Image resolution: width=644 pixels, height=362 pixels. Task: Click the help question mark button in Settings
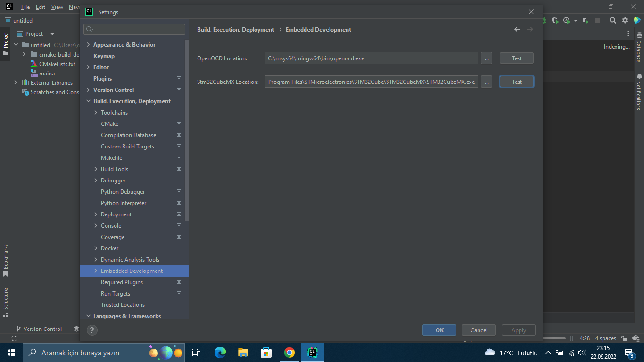point(92,330)
